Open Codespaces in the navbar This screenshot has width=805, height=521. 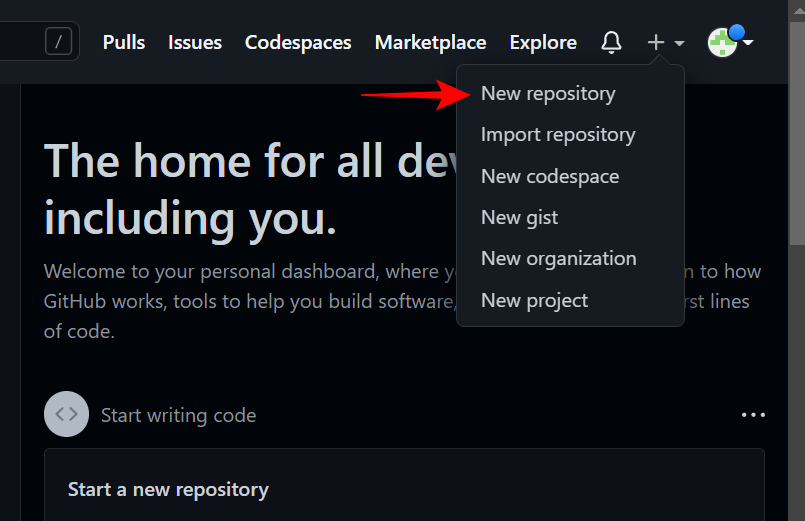point(298,42)
